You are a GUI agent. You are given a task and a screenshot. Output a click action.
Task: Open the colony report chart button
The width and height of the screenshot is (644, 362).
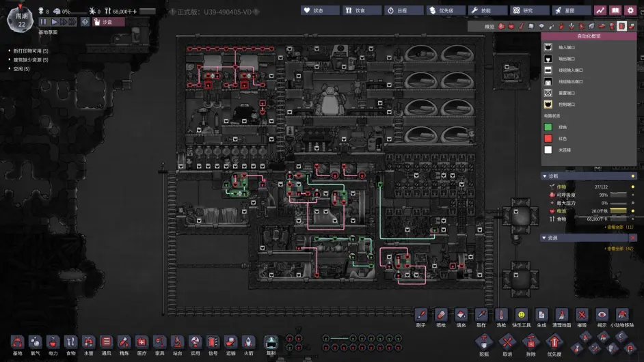pyautogui.click(x=600, y=11)
